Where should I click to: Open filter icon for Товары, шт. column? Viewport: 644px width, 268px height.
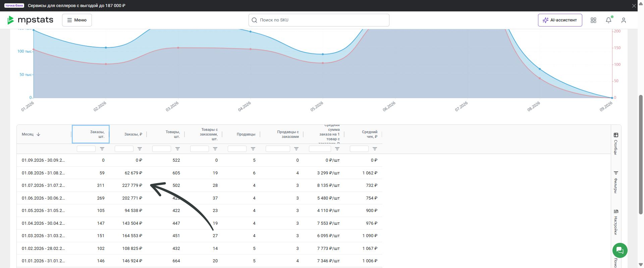177,149
